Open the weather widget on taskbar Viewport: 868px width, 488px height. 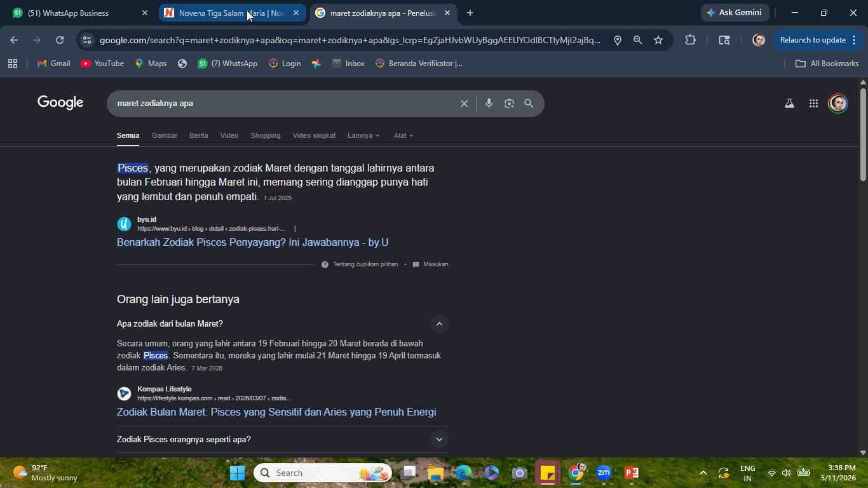[46, 473]
